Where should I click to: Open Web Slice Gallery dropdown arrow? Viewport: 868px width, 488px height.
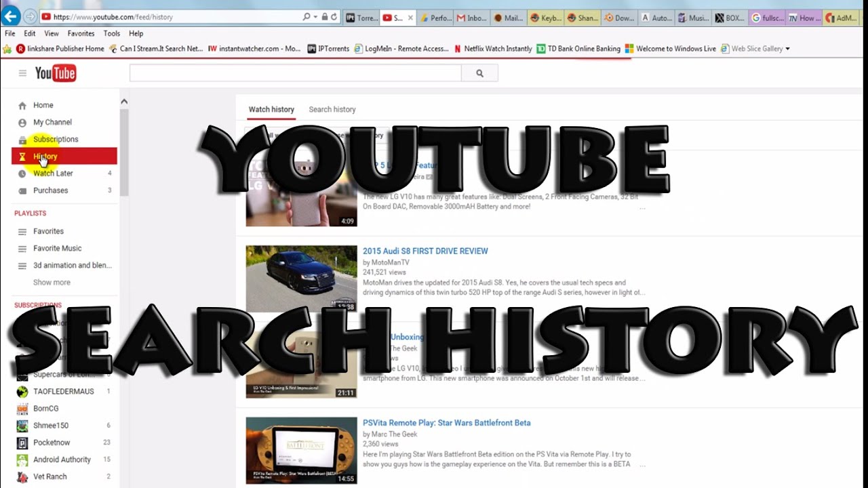point(787,49)
